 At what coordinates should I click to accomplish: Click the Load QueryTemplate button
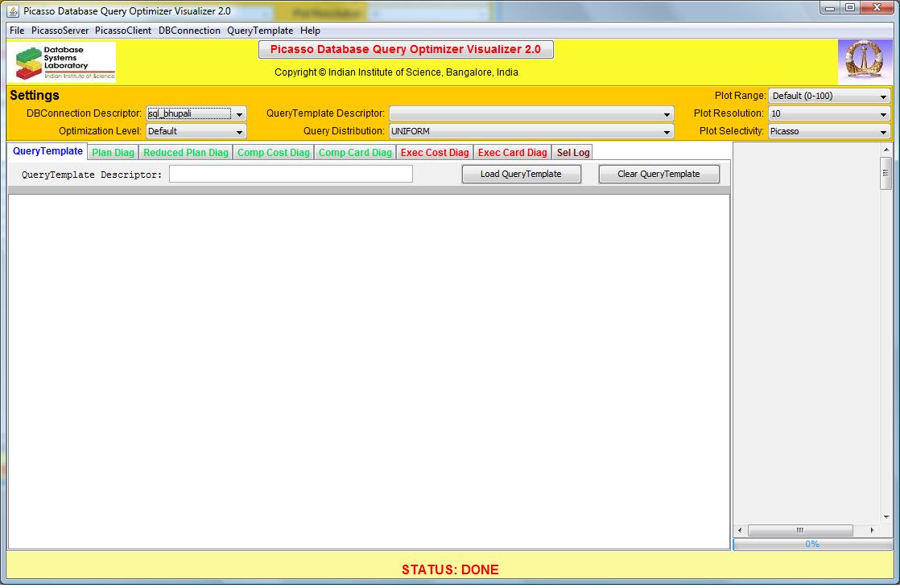tap(521, 175)
